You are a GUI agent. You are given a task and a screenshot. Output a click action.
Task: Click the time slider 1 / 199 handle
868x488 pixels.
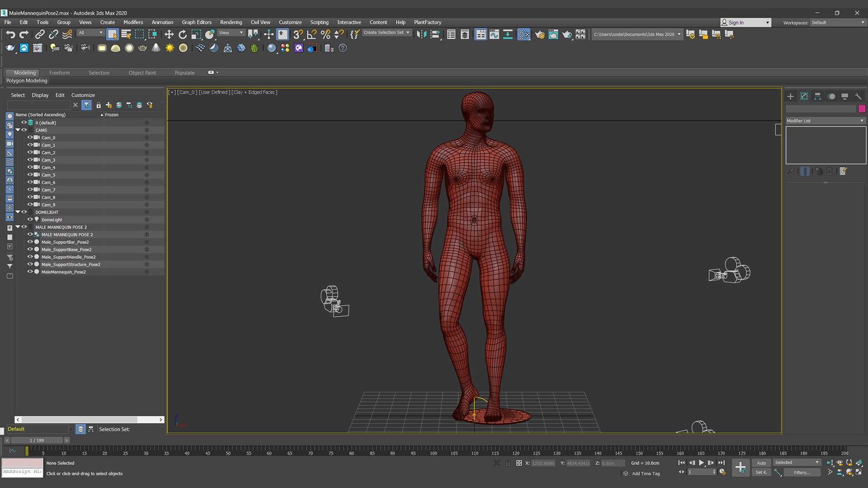tap(37, 440)
